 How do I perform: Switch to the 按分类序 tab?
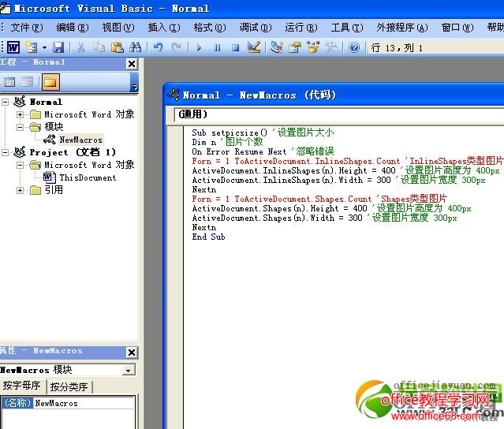click(x=69, y=386)
